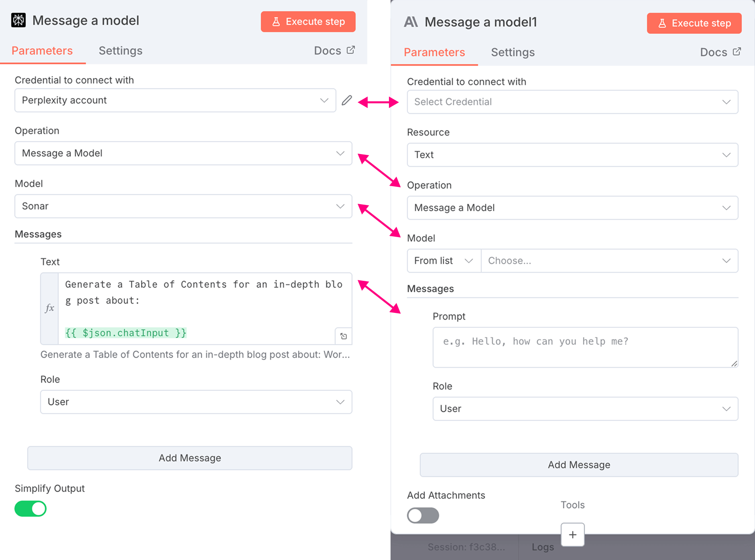Open the Select Credential dropdown

[x=573, y=102]
